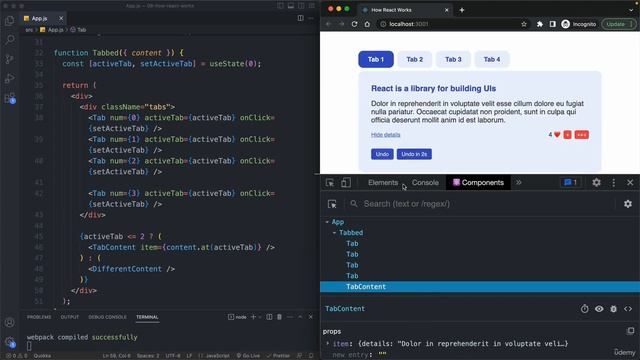Open the Update menu in Chrome

(618, 24)
